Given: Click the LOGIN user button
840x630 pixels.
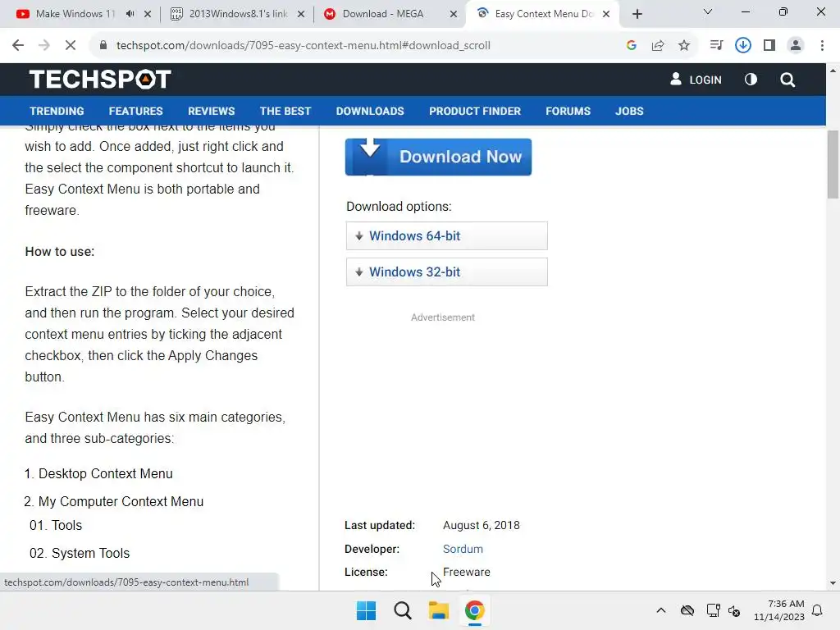Looking at the screenshot, I should (696, 80).
